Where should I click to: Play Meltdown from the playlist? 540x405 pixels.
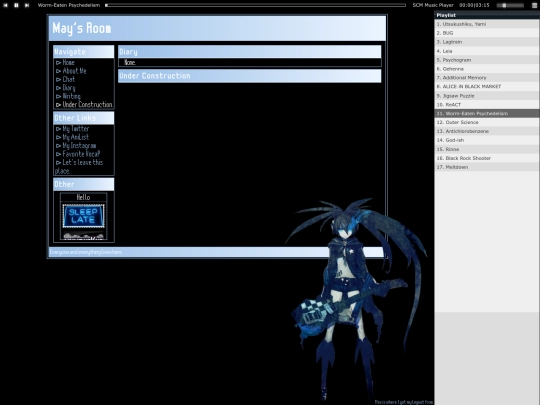487,167
